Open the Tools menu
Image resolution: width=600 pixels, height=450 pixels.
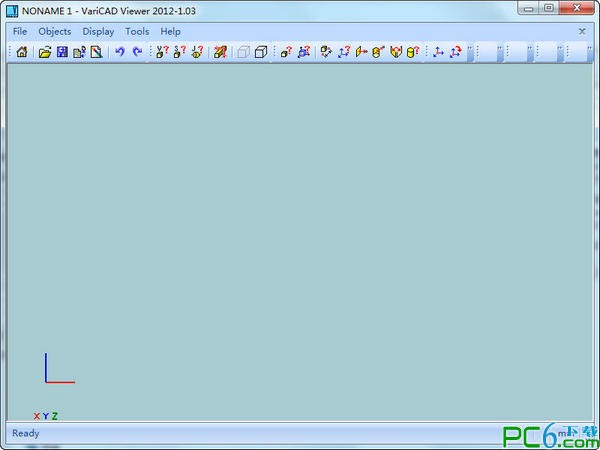click(x=137, y=31)
